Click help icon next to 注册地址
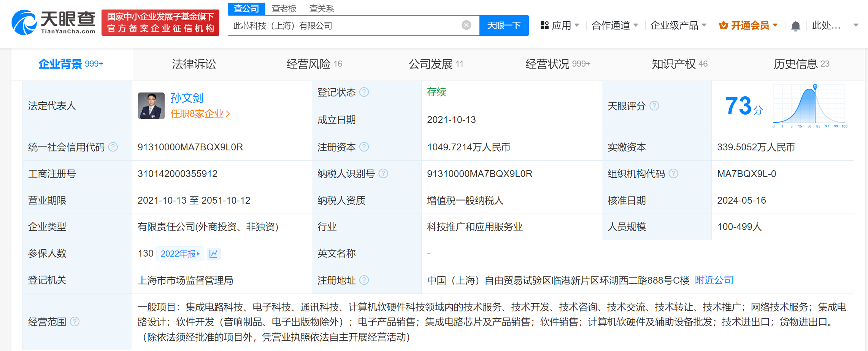 364,280
